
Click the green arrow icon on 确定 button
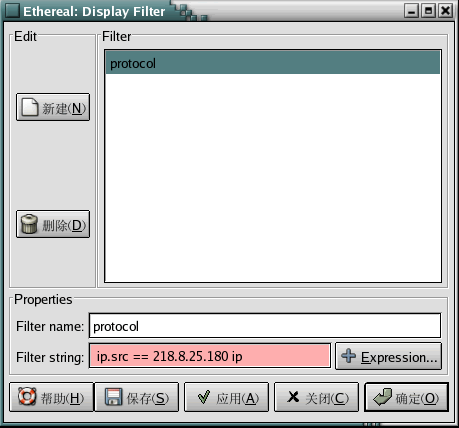382,397
